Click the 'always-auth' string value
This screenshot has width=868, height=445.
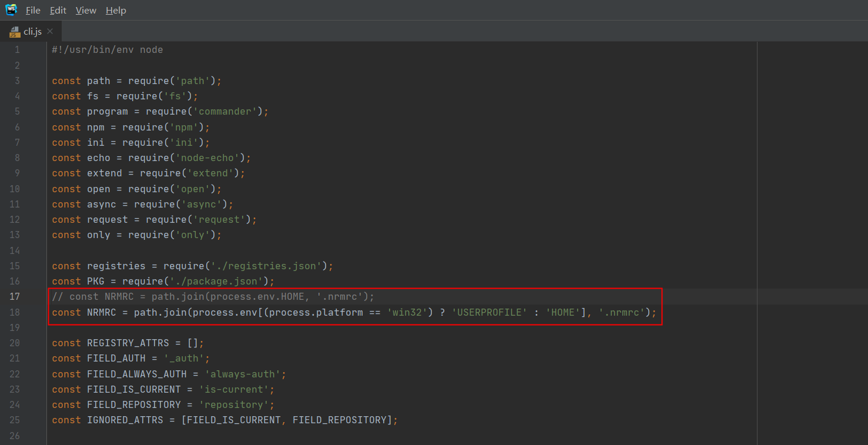pos(243,374)
